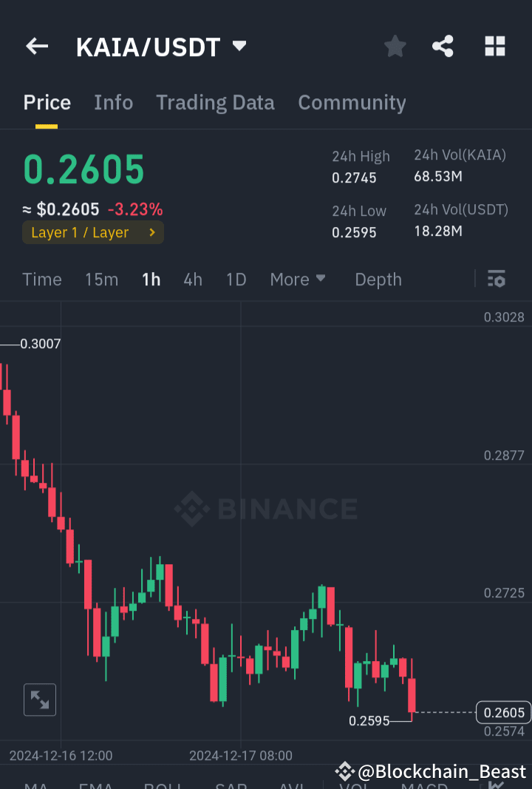Switch to the Trading Data tab

coord(215,102)
